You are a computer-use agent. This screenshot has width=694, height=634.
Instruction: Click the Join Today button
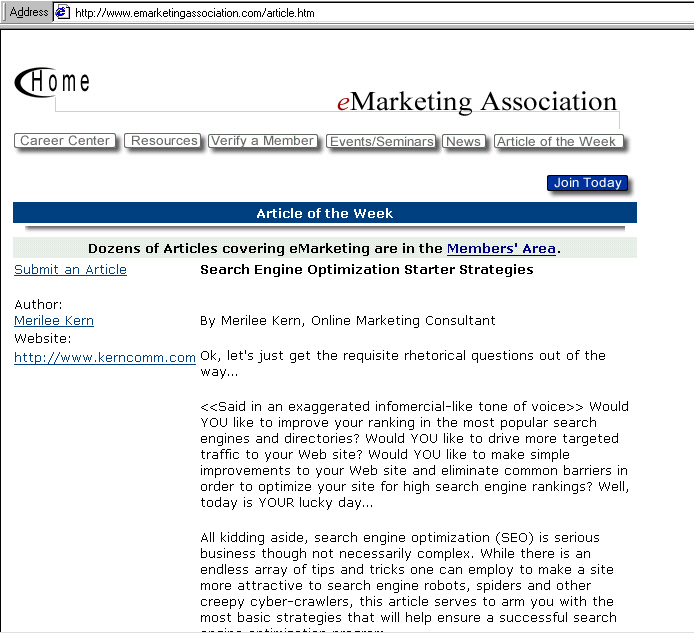click(587, 183)
